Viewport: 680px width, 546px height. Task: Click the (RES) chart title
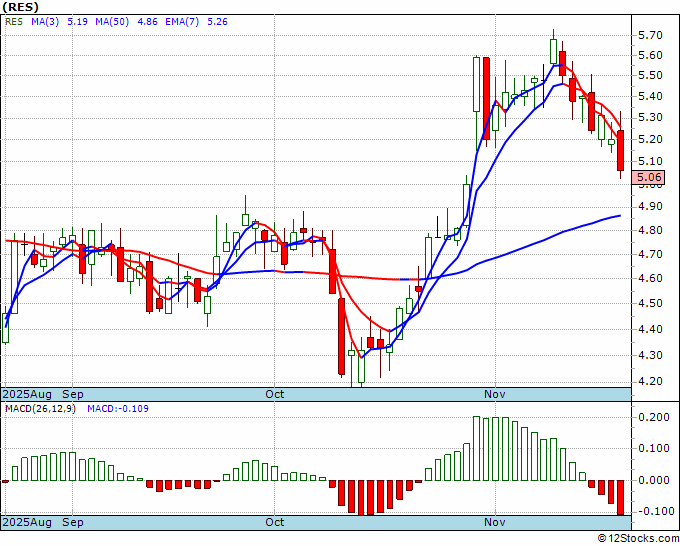pos(21,7)
